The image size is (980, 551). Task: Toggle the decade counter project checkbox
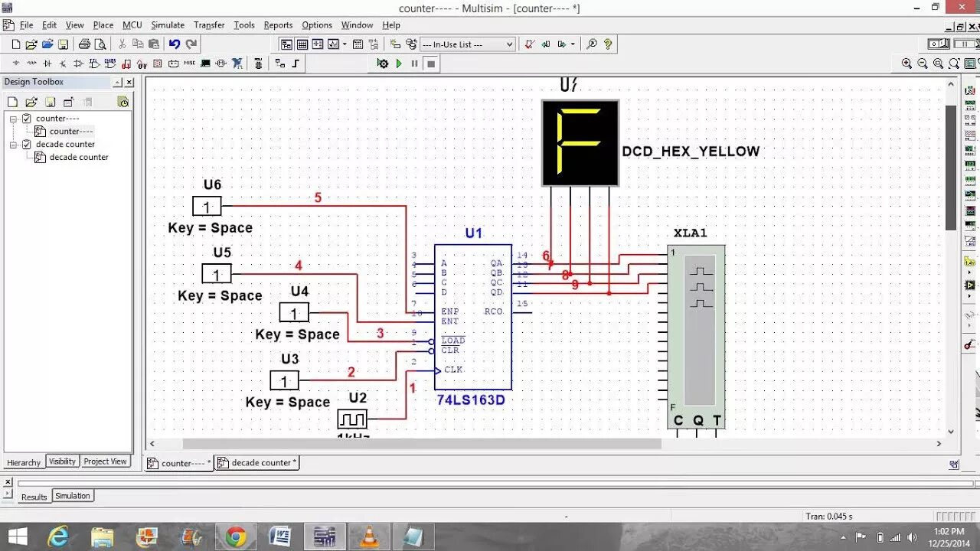click(x=27, y=144)
